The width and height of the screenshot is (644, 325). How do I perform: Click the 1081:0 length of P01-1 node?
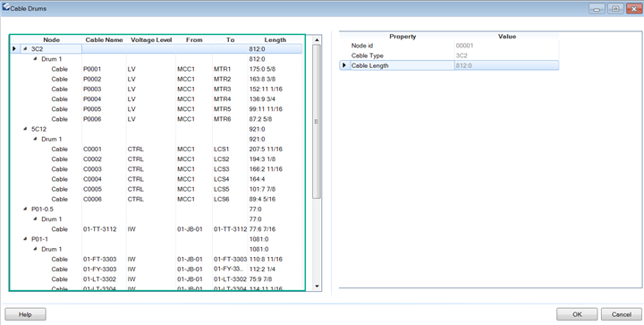[x=258, y=239]
